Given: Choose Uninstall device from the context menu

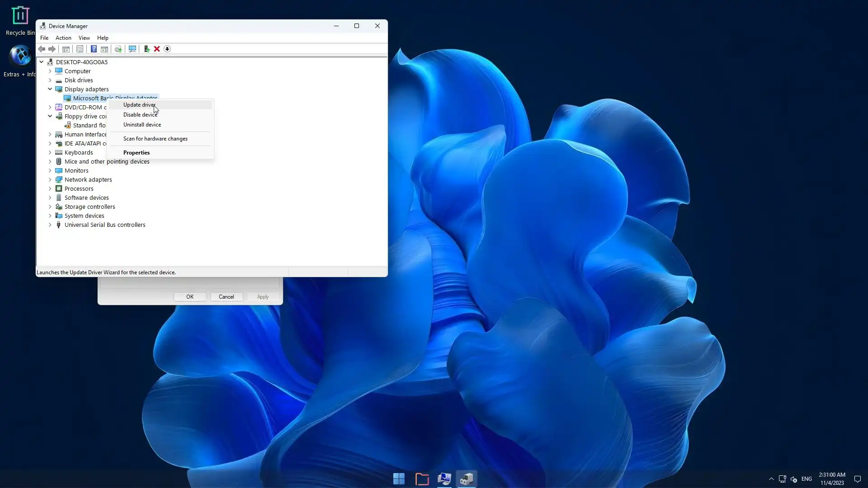Looking at the screenshot, I should coord(142,125).
